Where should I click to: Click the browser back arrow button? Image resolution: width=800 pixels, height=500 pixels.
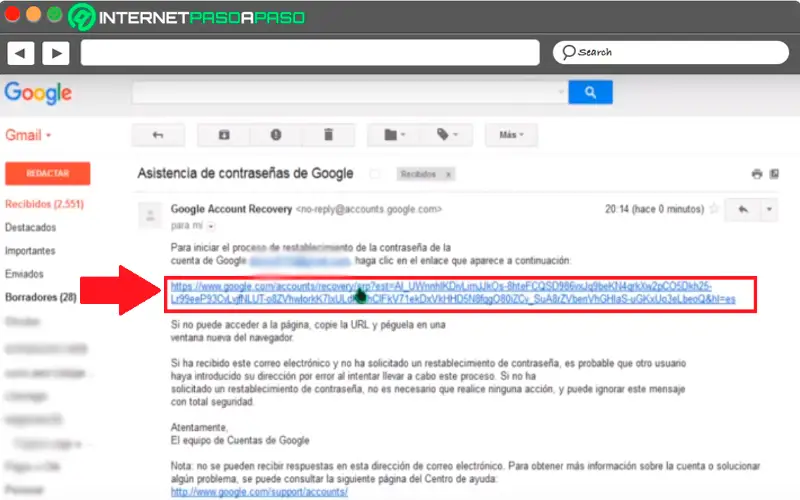point(20,53)
